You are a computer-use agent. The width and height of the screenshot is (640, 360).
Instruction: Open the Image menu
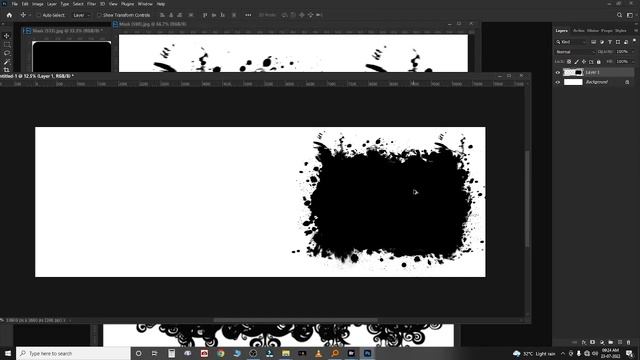point(38,4)
